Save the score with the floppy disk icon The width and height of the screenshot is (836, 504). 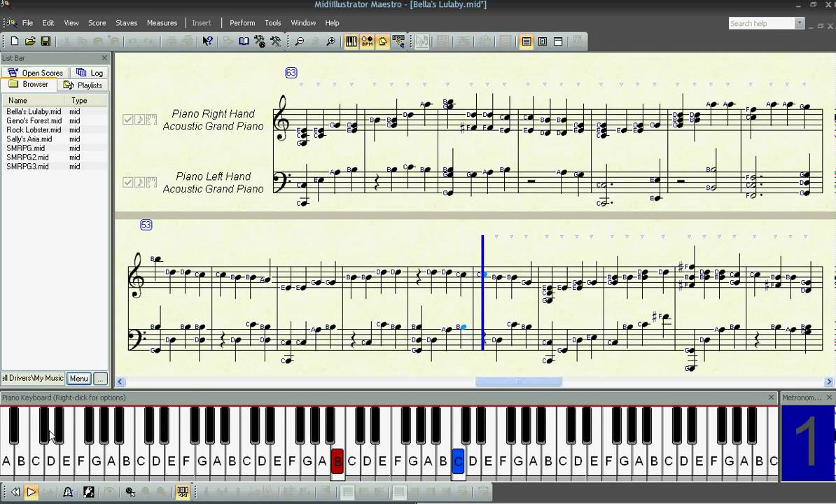[x=46, y=41]
